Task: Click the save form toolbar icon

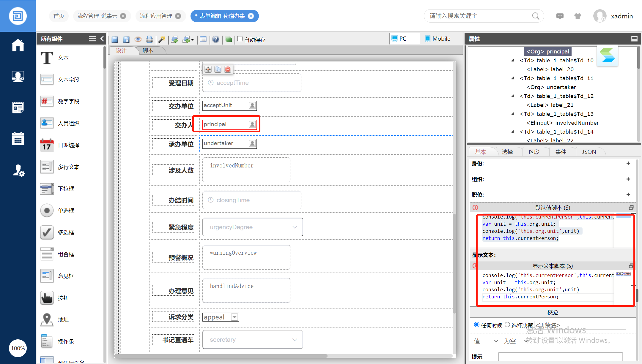Action: (x=115, y=39)
